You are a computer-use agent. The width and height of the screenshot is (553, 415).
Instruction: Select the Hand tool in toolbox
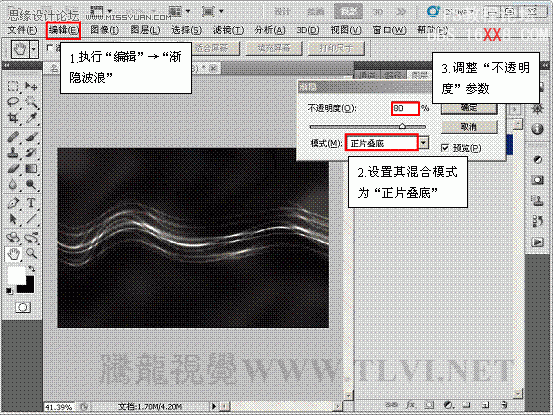[x=13, y=254]
